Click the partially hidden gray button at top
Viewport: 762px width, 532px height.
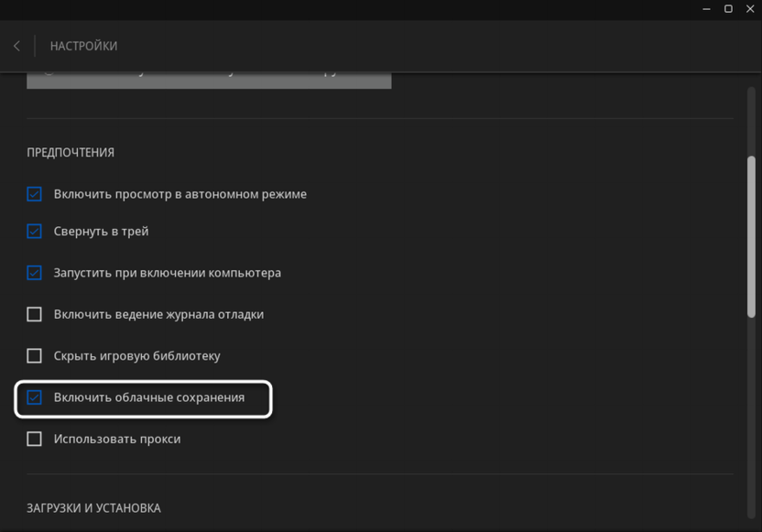[209, 80]
